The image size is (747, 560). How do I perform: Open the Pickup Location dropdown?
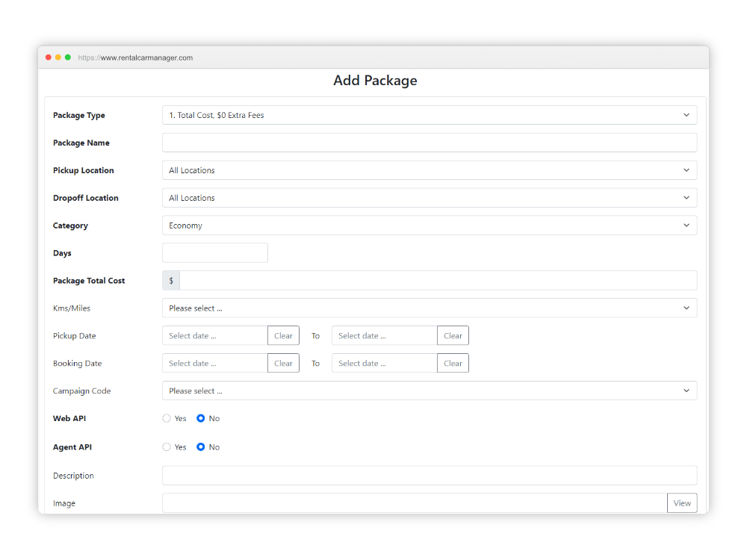430,169
